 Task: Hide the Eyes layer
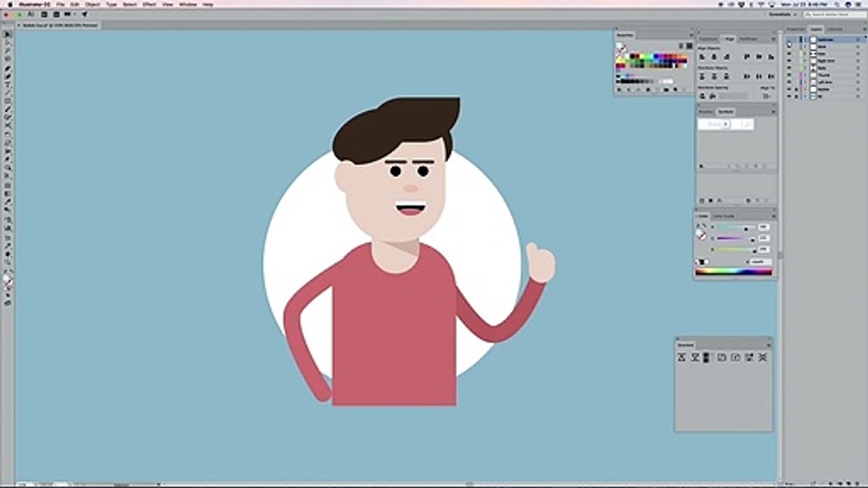point(789,54)
